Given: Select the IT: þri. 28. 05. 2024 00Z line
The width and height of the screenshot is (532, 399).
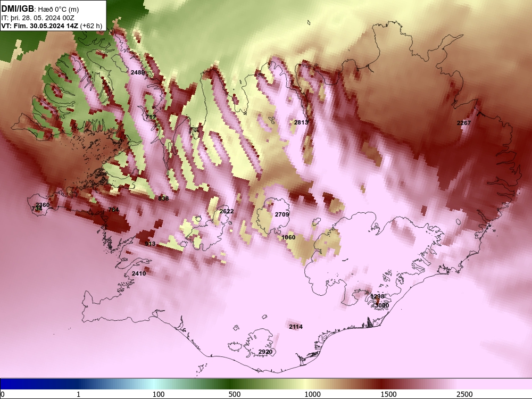Looking at the screenshot, I should coord(38,18).
